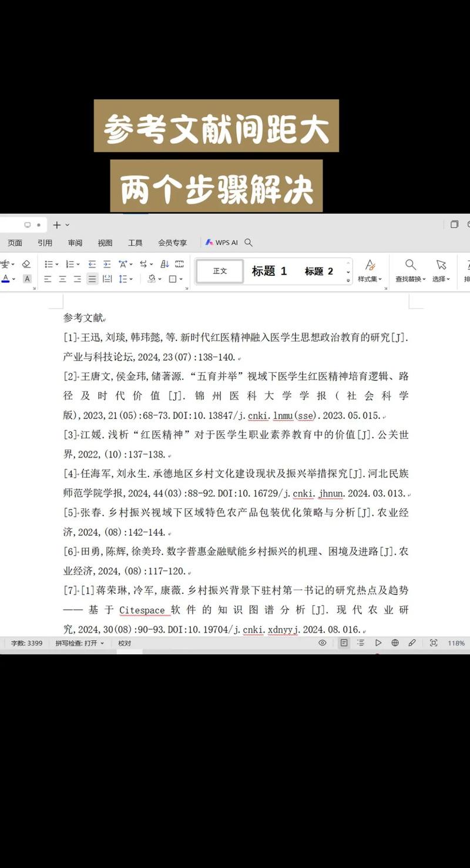Open the font color dropdown arrow
Viewport: 470px width, 868px height.
14,279
